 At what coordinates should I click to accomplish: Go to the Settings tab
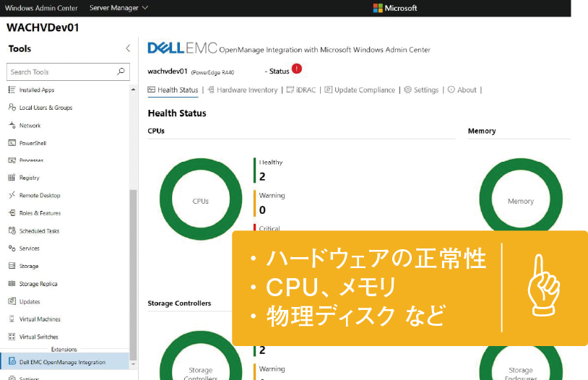pos(421,90)
